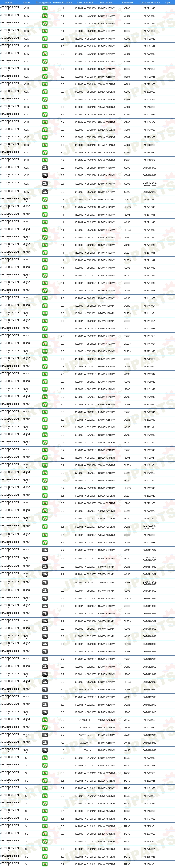Image resolution: width=175 pixels, height=868 pixels.
Task: Select engine code cell M 113.982
Action: click(149, 727)
